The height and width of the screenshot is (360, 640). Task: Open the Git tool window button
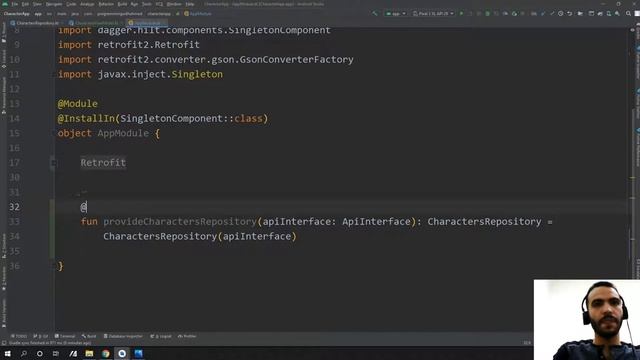(x=40, y=336)
